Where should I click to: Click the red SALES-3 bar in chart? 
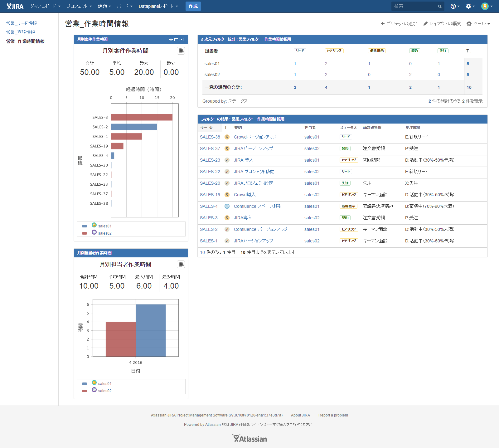coord(142,117)
